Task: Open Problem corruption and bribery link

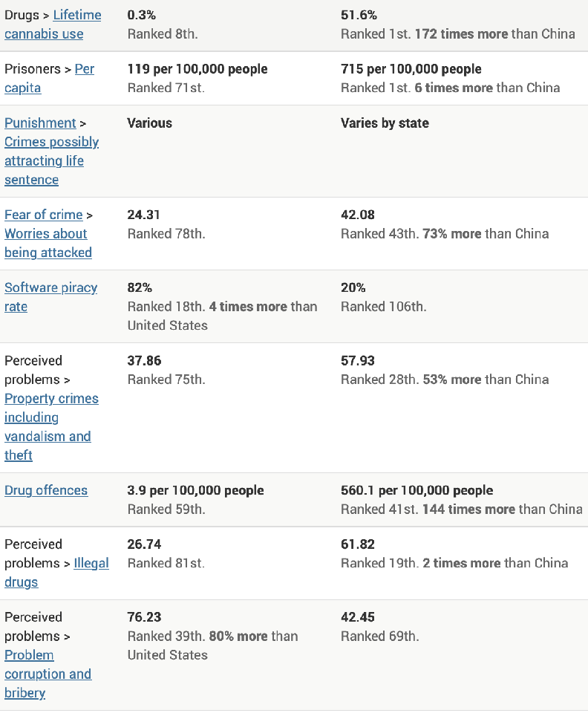Action: click(48, 674)
